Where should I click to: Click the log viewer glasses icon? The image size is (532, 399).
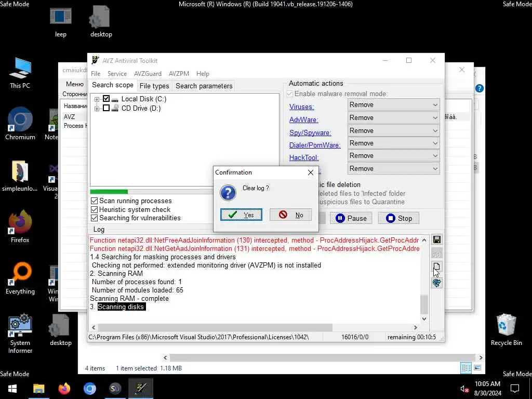[436, 254]
